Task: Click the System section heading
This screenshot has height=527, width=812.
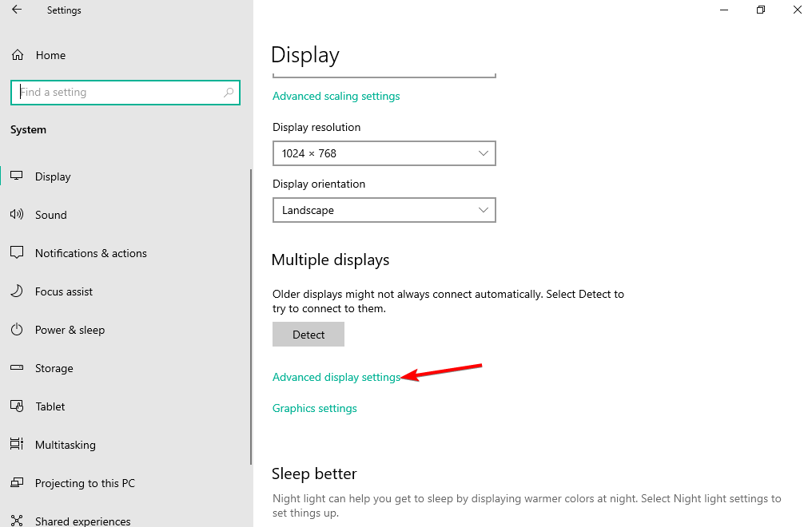Action: point(28,130)
